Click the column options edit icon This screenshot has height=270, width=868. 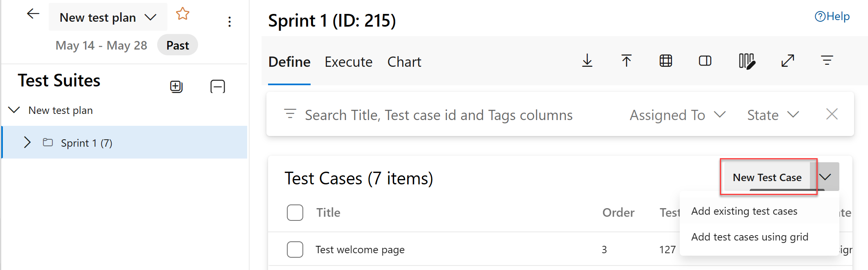(x=746, y=61)
